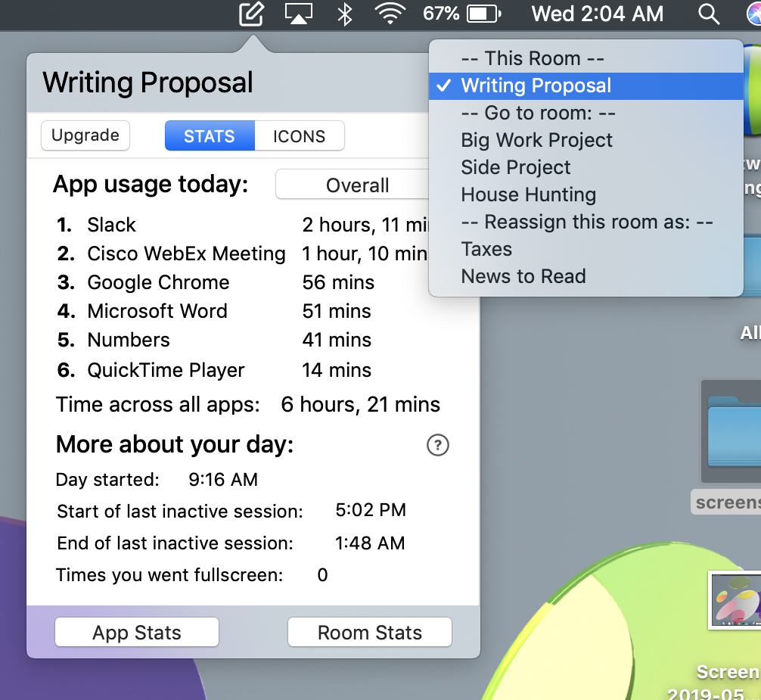Click the pencil-and-paper menu bar icon
The image size is (761, 700).
[251, 14]
